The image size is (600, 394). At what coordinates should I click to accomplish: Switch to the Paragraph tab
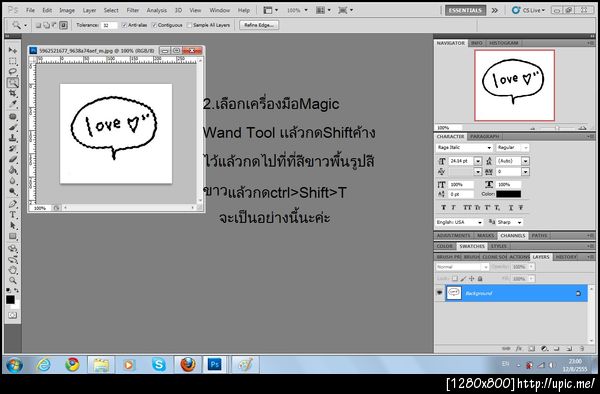click(x=484, y=137)
